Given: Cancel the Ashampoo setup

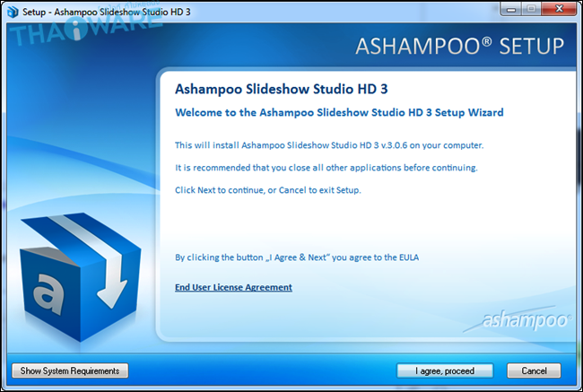Looking at the screenshot, I should point(534,370).
